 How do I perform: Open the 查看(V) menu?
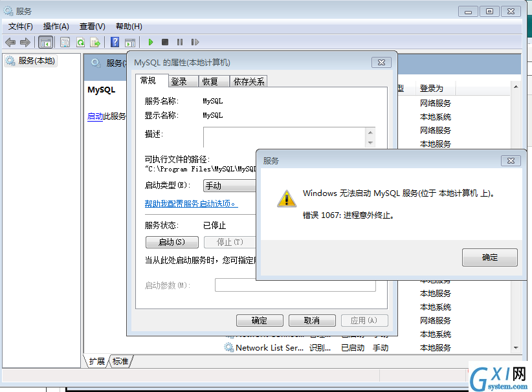point(93,27)
